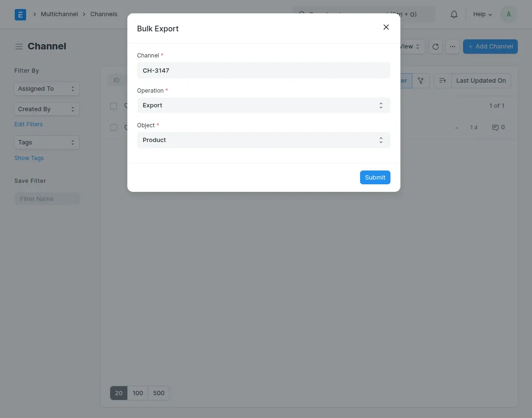Open the Help menu

coord(483,14)
